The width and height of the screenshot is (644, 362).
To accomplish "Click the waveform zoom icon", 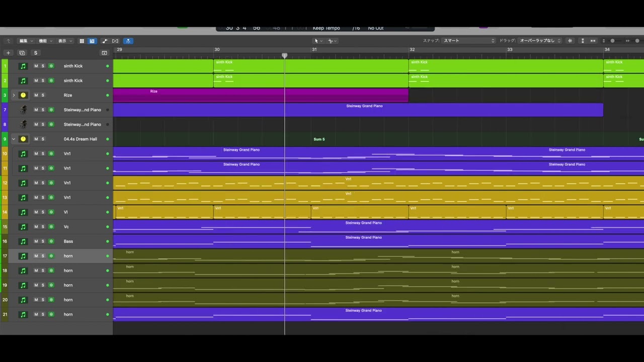I will click(570, 41).
